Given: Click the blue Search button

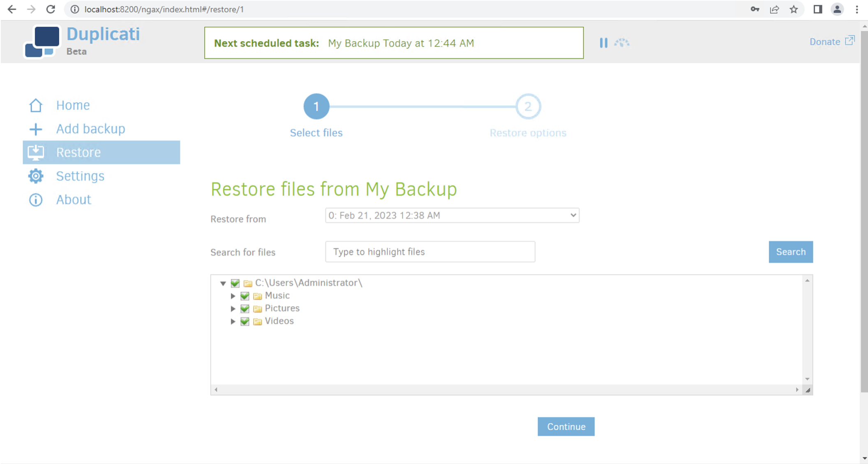Looking at the screenshot, I should [x=790, y=252].
